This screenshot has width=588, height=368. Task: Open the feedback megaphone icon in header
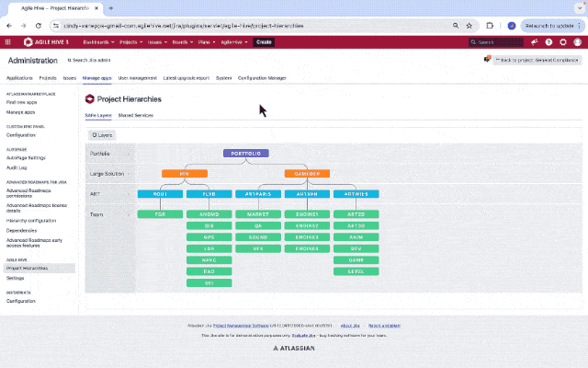(535, 42)
